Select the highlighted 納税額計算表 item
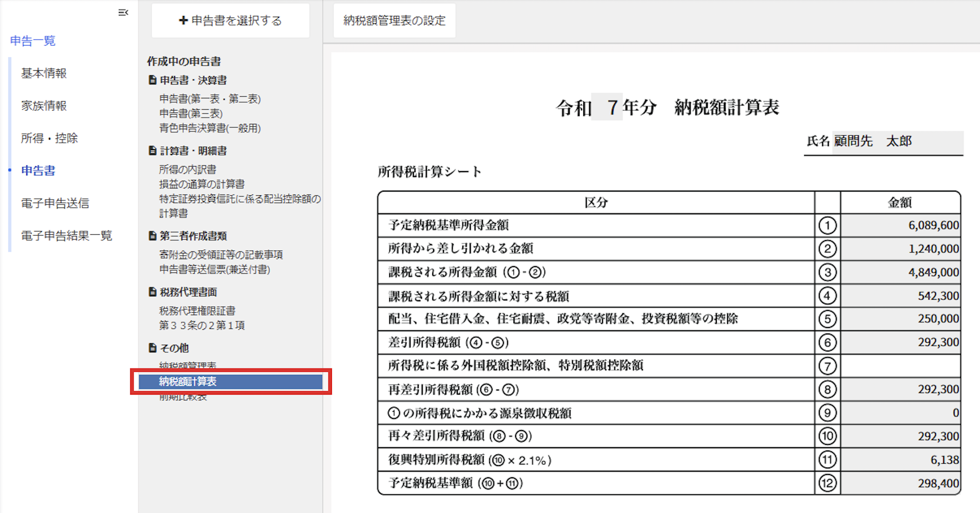 tap(231, 382)
